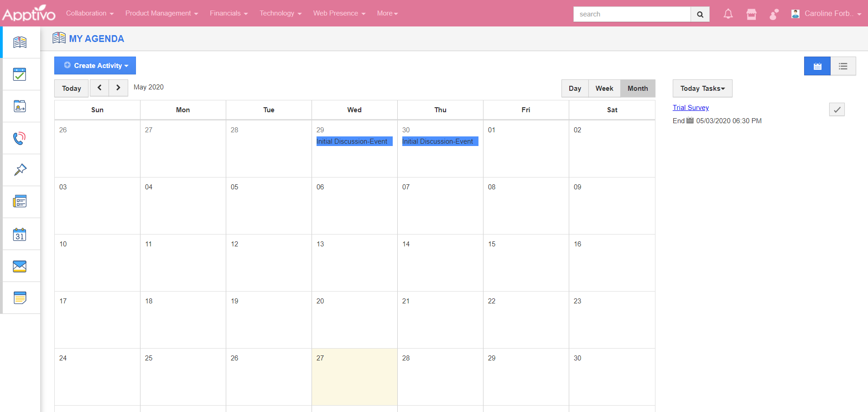This screenshot has width=868, height=412.
Task: Click the Today button
Action: (x=71, y=88)
